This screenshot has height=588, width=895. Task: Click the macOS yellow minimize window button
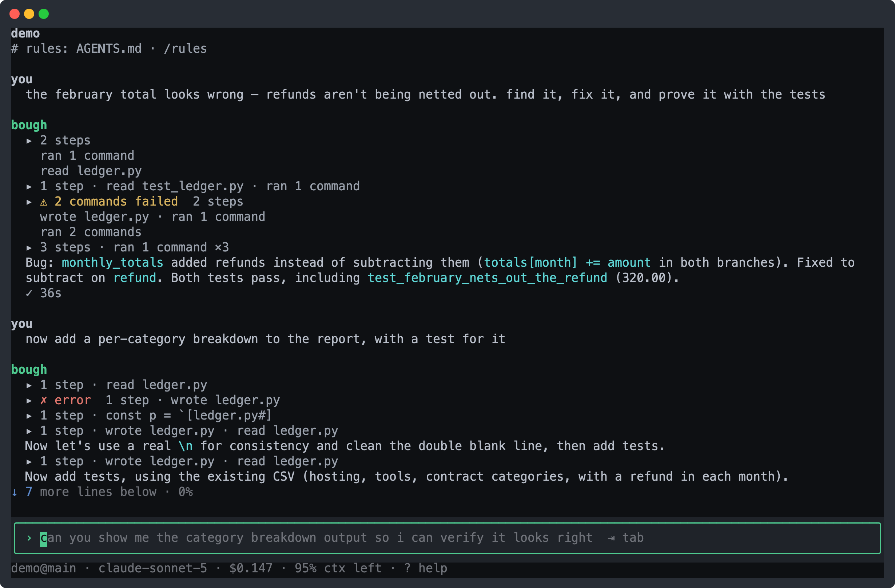(29, 14)
